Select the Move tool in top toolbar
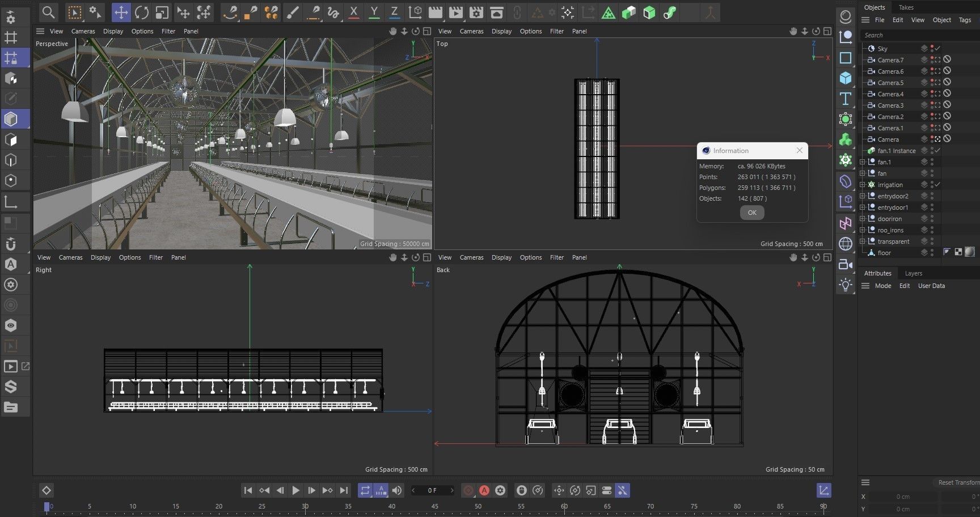Screen dimensions: 980x517 121,12
